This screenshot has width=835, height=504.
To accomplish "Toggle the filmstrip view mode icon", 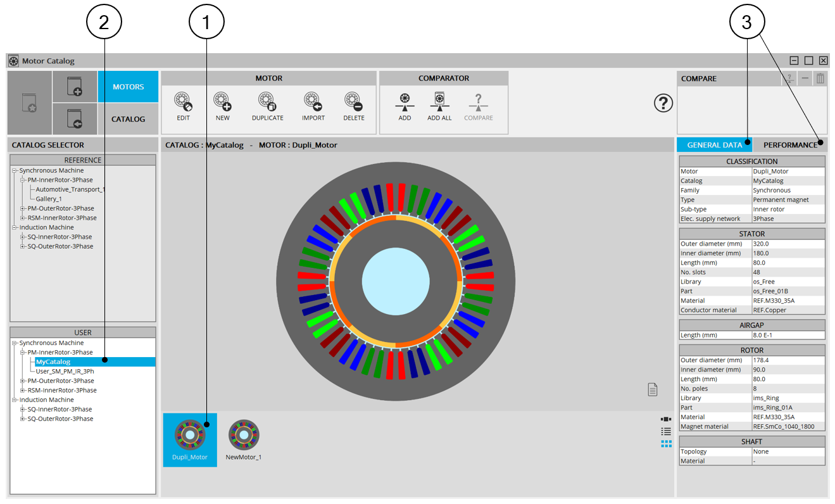I will (666, 419).
